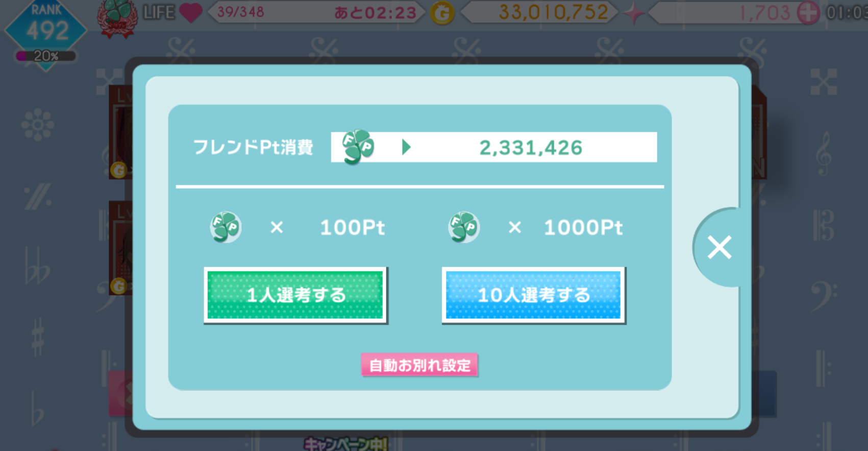Click the green arrow before 2,331,426

pos(406,147)
